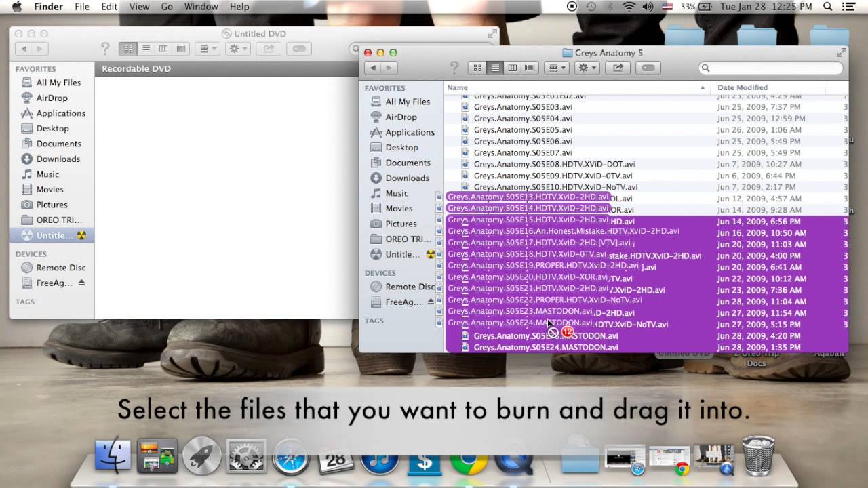The width and height of the screenshot is (868, 488).
Task: Open Trash in the Dock
Action: [x=758, y=455]
